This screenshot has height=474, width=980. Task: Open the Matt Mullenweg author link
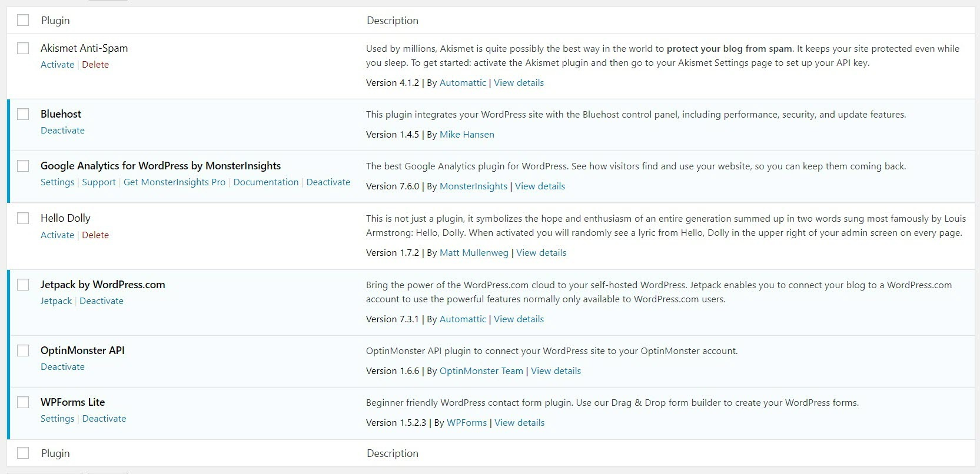point(474,253)
